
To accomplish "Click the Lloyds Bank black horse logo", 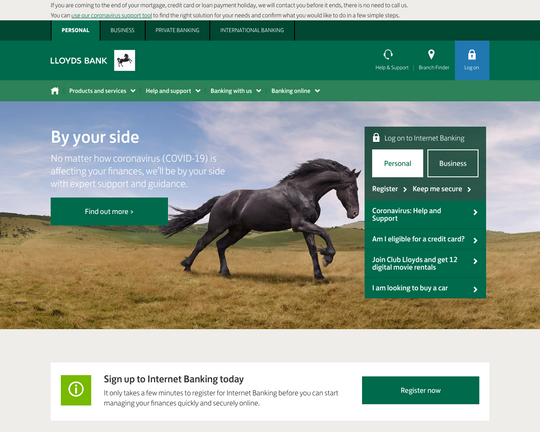I will 124,61.
